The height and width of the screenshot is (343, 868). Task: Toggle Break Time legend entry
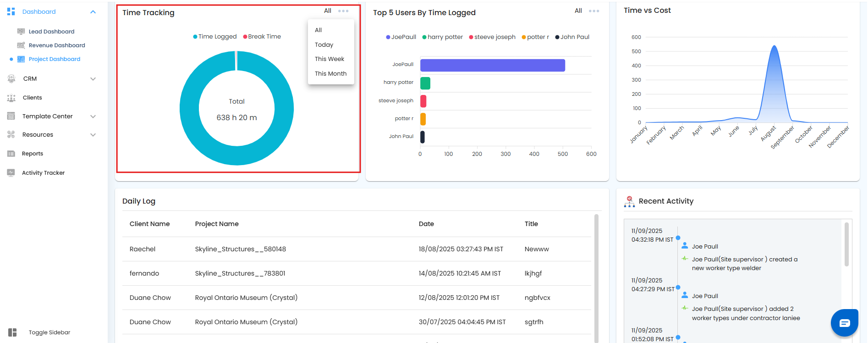click(x=262, y=37)
